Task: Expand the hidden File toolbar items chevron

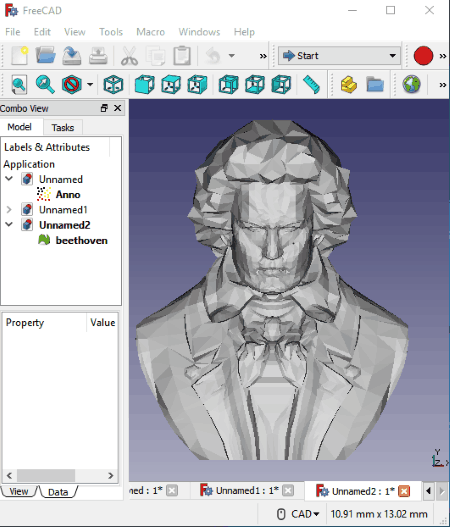Action: (263, 56)
